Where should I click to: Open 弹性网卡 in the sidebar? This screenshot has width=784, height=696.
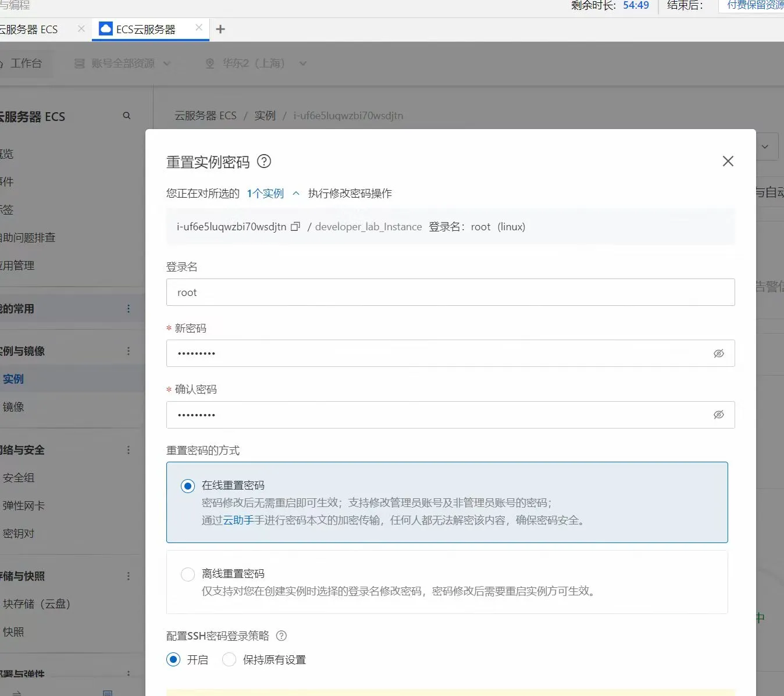[x=23, y=506]
